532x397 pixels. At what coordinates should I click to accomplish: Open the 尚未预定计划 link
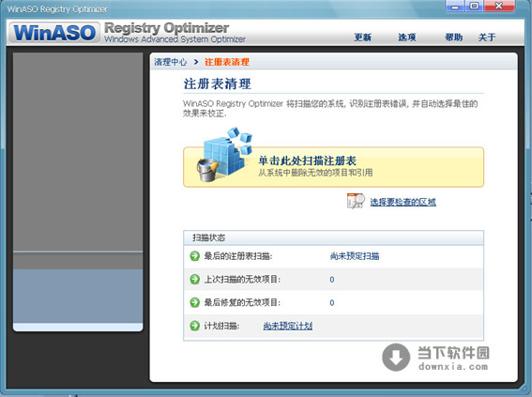point(288,326)
